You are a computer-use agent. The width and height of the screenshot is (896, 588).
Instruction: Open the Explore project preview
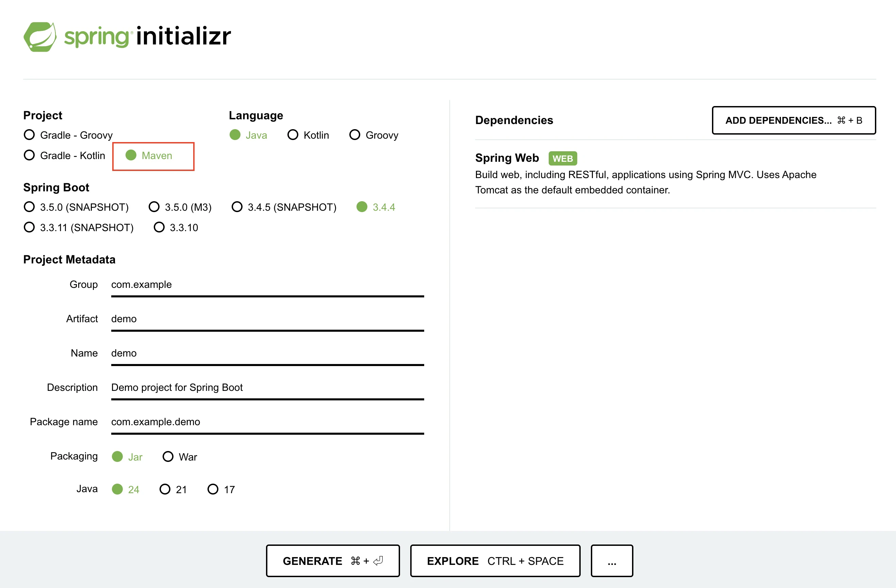coord(495,560)
